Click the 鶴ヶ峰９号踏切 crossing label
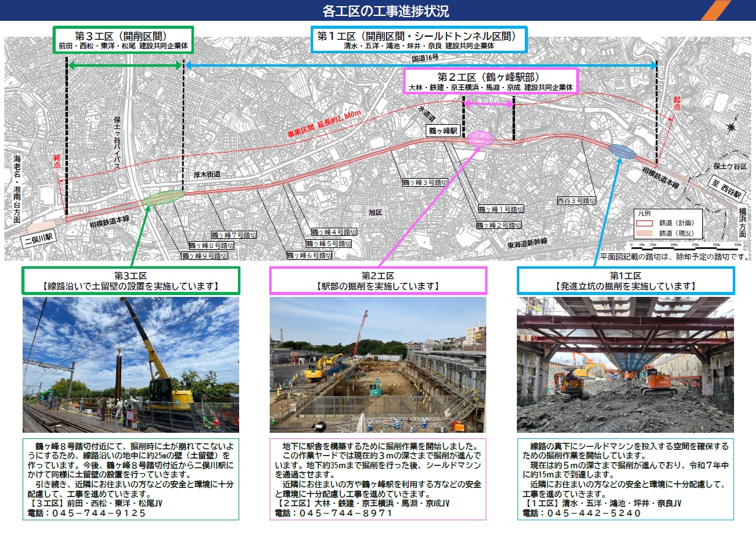756x535 pixels. [204, 256]
